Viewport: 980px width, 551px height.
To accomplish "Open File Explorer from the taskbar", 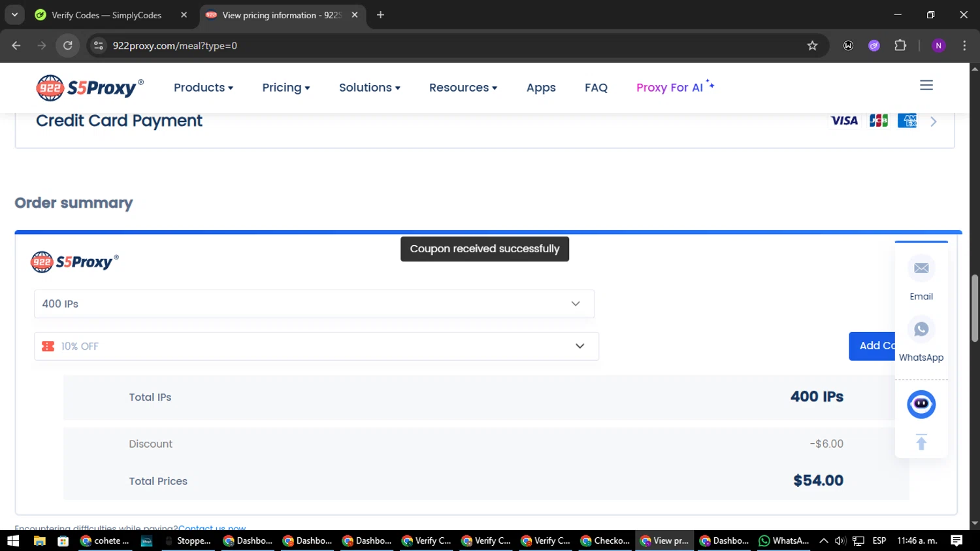I will pos(39,541).
